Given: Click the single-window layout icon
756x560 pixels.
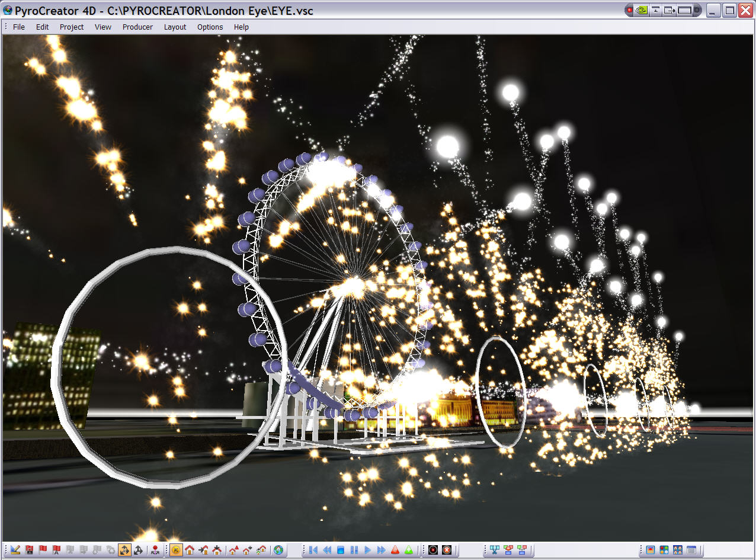Looking at the screenshot, I should pyautogui.click(x=651, y=550).
